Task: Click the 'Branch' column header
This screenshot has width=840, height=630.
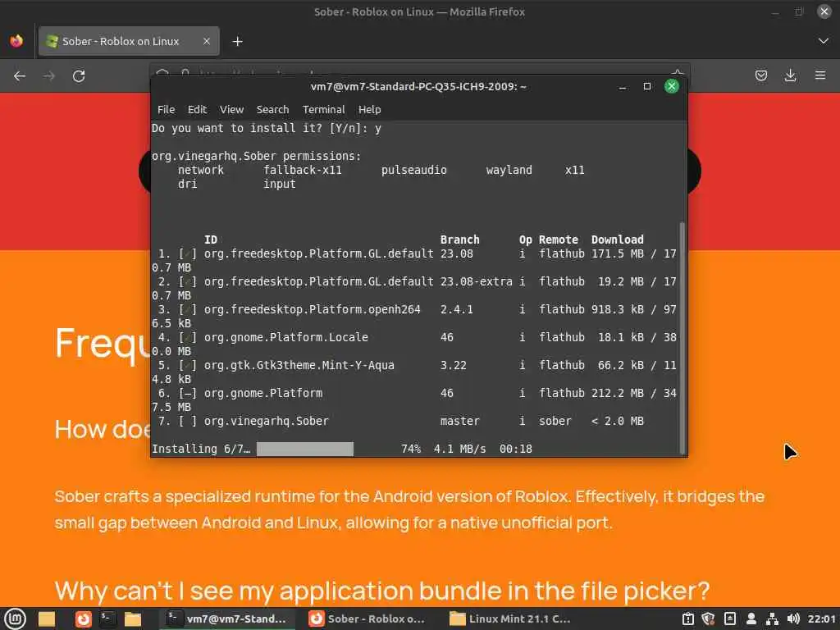Action: pyautogui.click(x=459, y=240)
